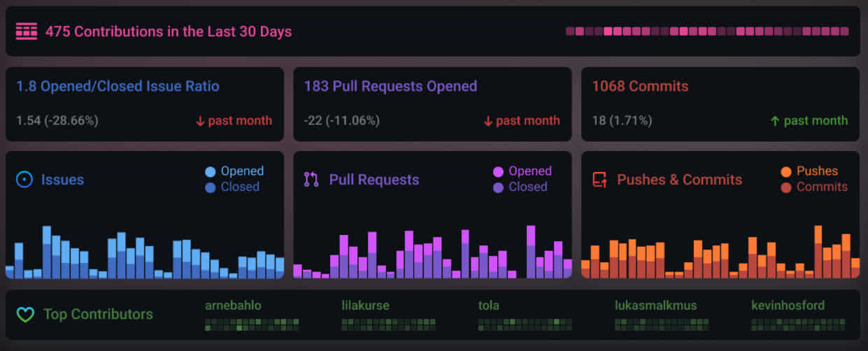Click the pink 30-day contribution heatmap strip
This screenshot has width=868, height=351.
click(x=707, y=31)
